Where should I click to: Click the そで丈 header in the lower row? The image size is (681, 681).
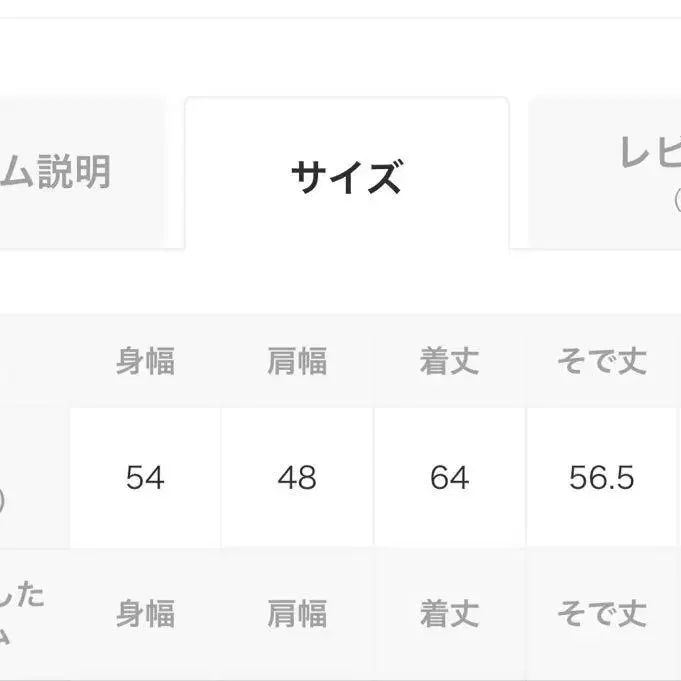point(602,614)
